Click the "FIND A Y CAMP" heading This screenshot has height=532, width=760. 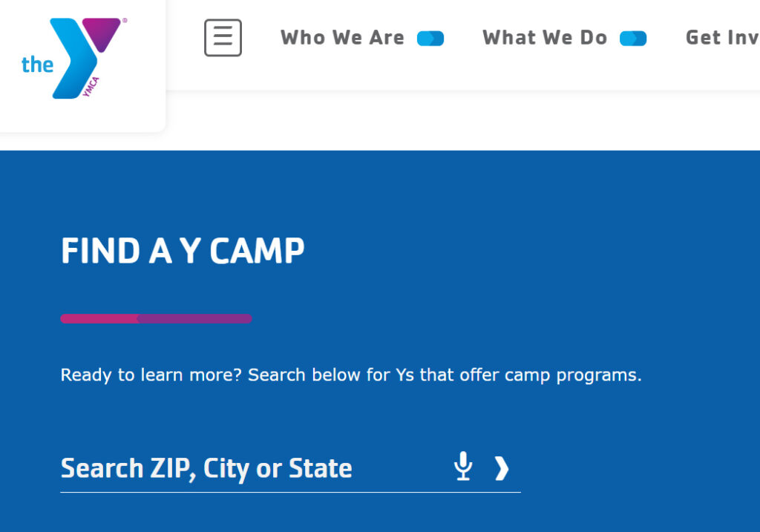click(183, 252)
